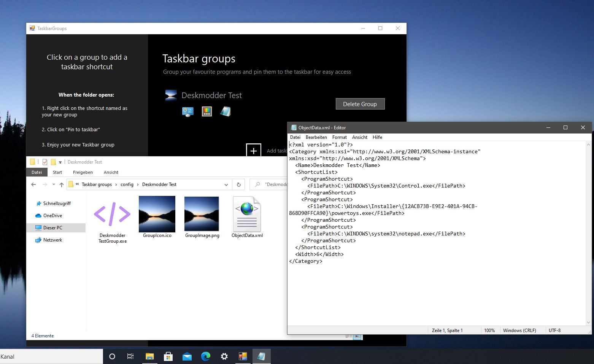Screen dimensions: 594x364
Task: Select Schnellzugriff in the navigation pane
Action: point(57,203)
